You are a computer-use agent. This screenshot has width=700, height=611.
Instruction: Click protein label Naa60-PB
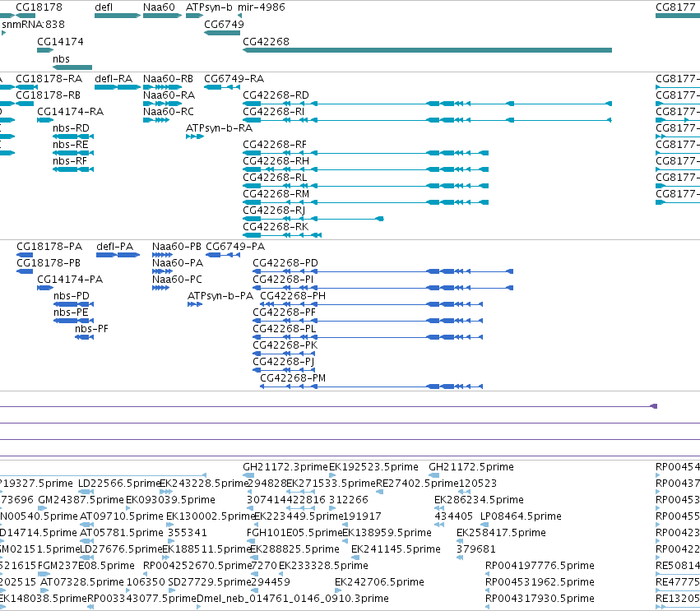pyautogui.click(x=177, y=247)
